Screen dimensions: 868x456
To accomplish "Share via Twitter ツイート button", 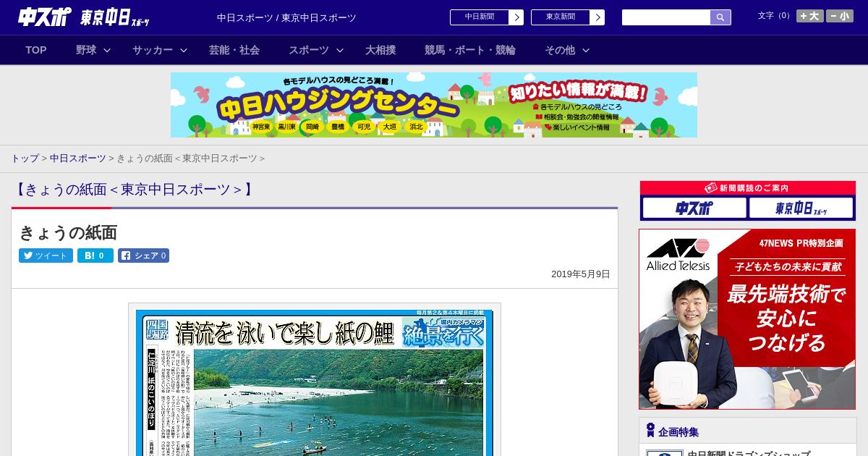I will coord(46,256).
